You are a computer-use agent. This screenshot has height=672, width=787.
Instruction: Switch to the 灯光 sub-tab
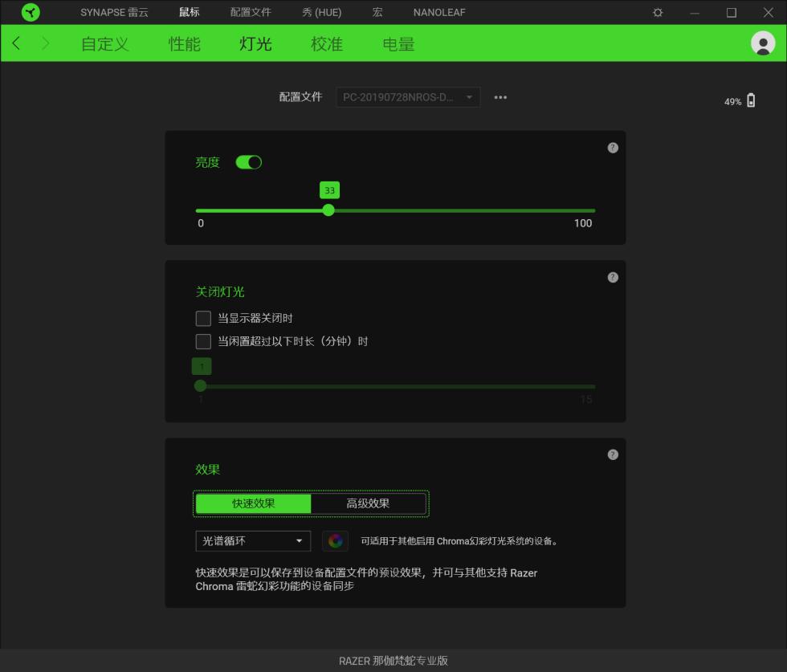point(255,43)
